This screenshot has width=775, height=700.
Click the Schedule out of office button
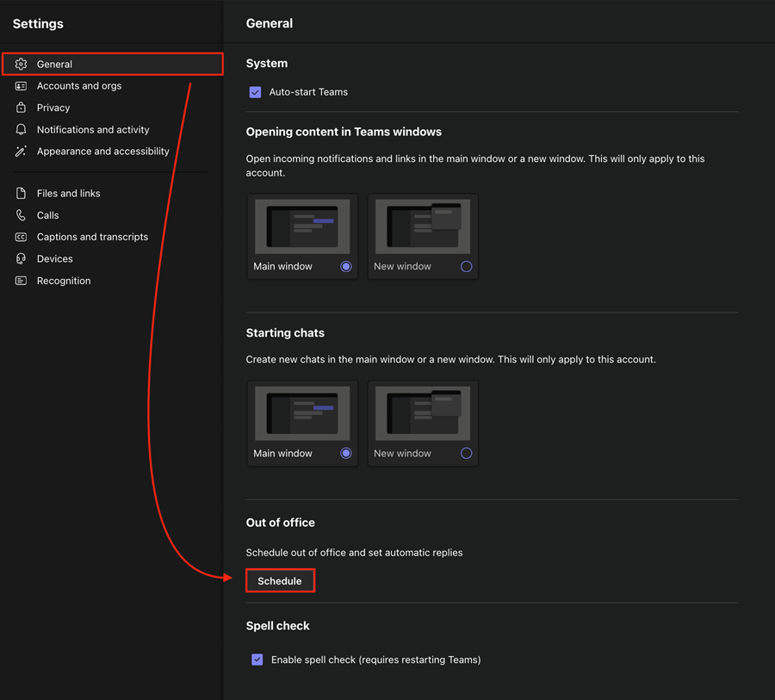click(280, 581)
